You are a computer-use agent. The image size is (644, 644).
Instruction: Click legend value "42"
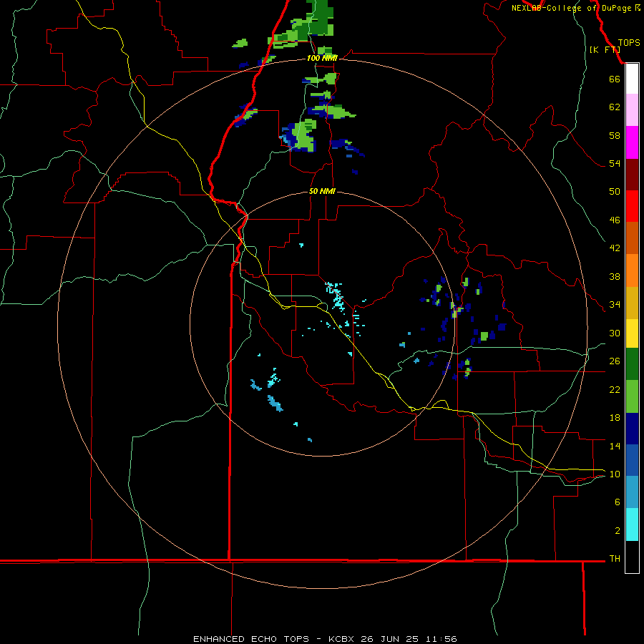pyautogui.click(x=615, y=248)
